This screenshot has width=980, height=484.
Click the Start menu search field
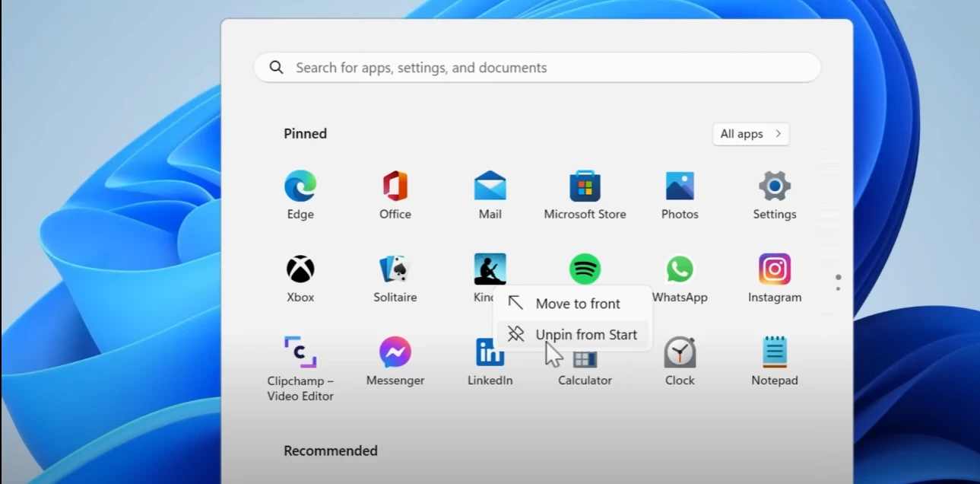tap(537, 68)
